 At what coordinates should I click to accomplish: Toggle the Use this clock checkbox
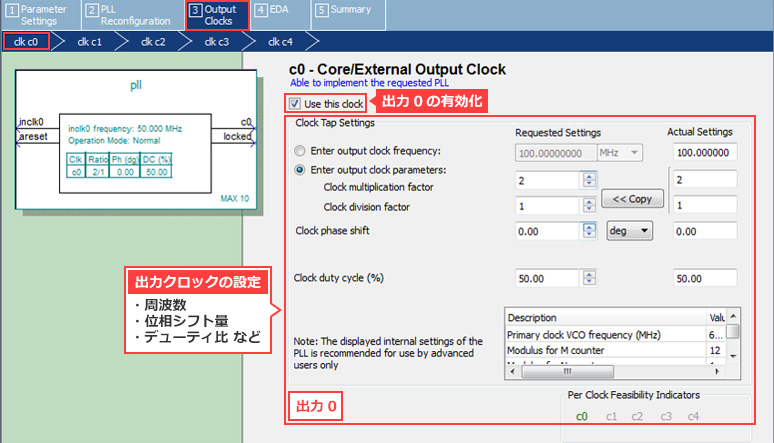coord(294,103)
